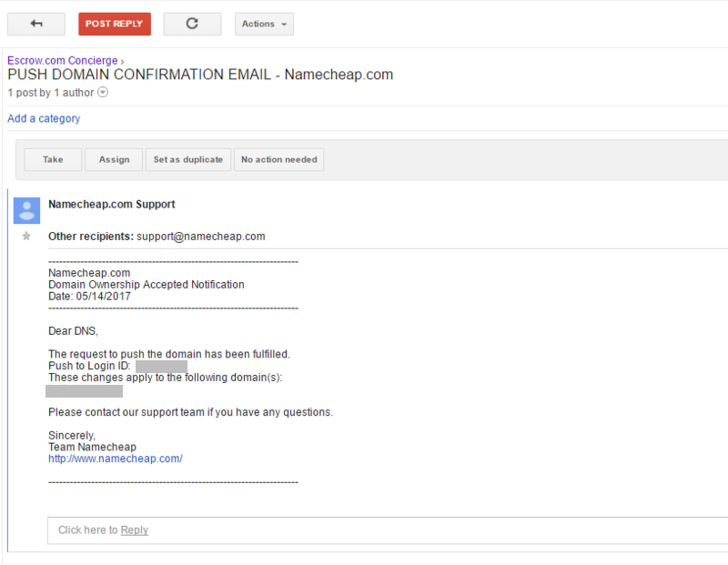Open the http://www.namecheap.com/ link
Screen dimensions: 728x565
[x=115, y=459]
